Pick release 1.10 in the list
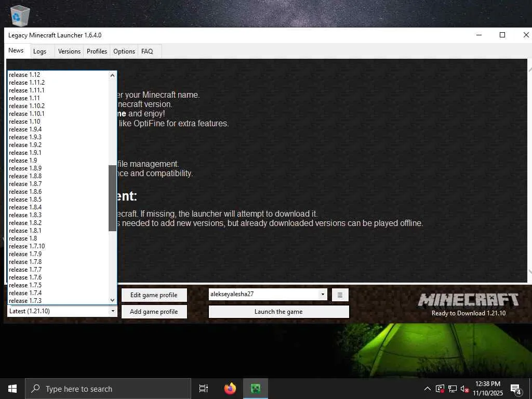Image resolution: width=532 pixels, height=399 pixels. click(58, 122)
